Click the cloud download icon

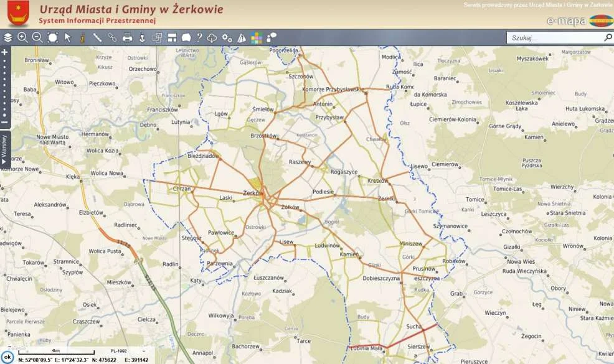pos(212,38)
